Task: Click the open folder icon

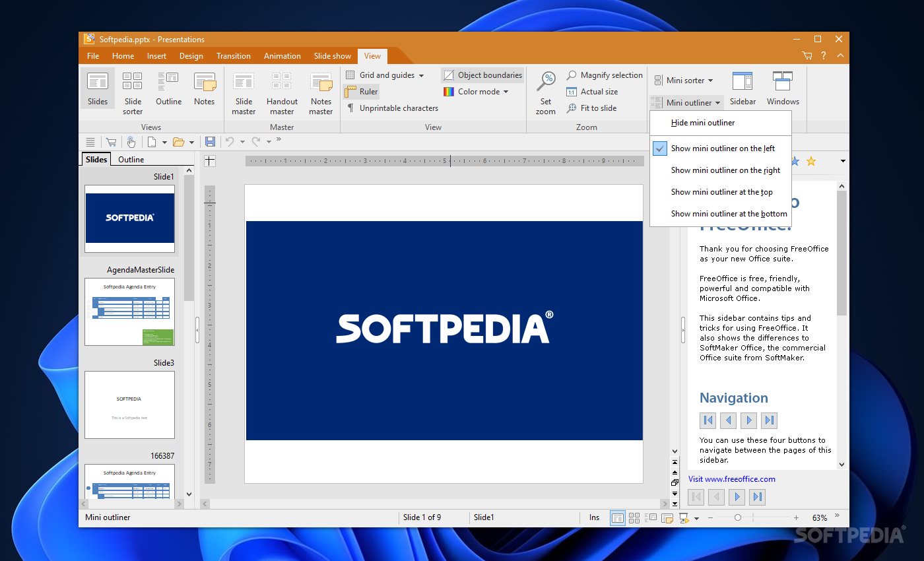Action: tap(178, 142)
